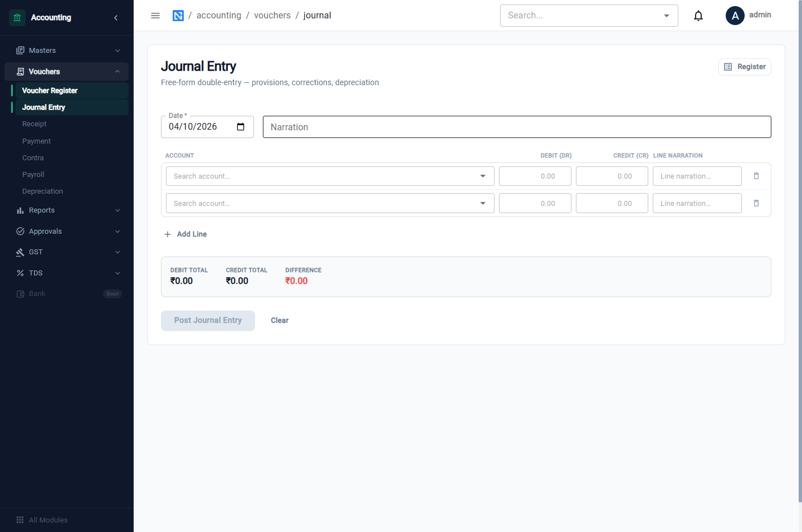
Task: Click the vouchers breadcrumb link
Action: point(272,16)
